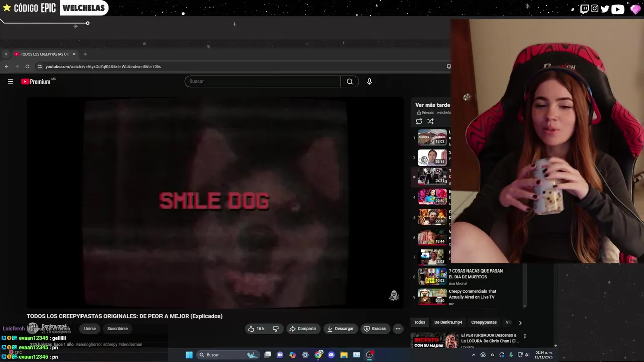The width and height of the screenshot is (644, 362).
Task: Open site information icon in address bar
Action: [40, 66]
